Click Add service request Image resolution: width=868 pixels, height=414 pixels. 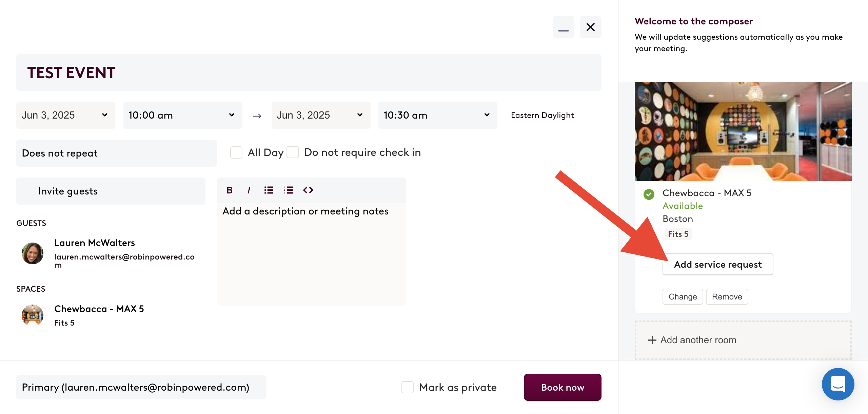click(718, 264)
